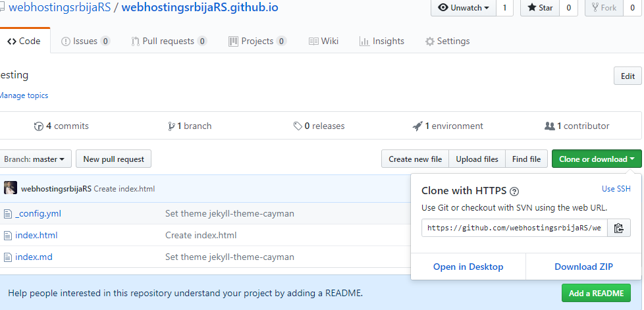Click the eye icon in Unwatch button
The width and height of the screenshot is (644, 310).
pyautogui.click(x=443, y=7)
